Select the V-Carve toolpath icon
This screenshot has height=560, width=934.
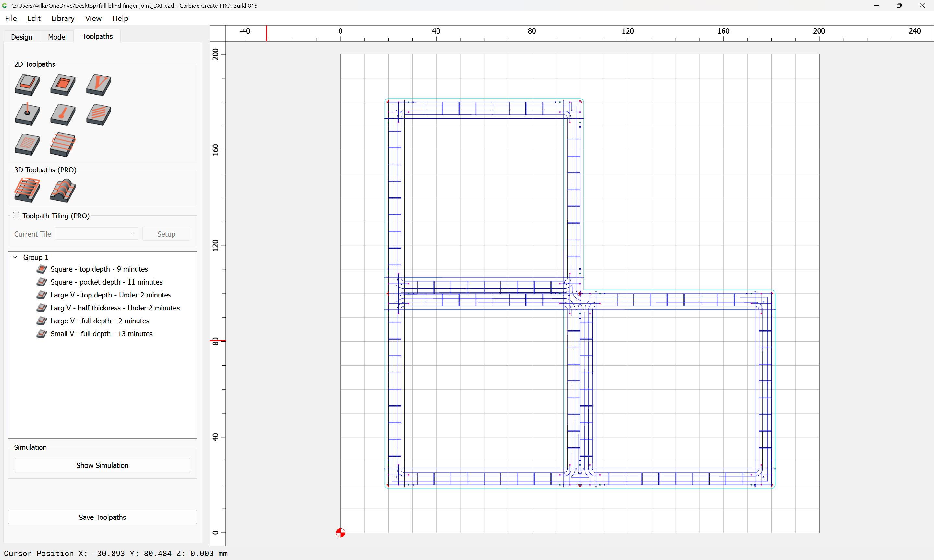click(99, 85)
